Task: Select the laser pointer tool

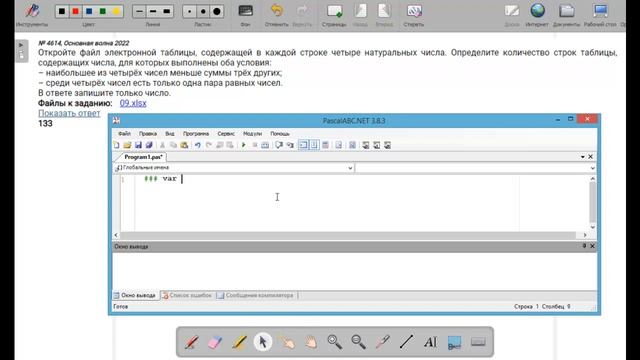Action: coord(382,342)
